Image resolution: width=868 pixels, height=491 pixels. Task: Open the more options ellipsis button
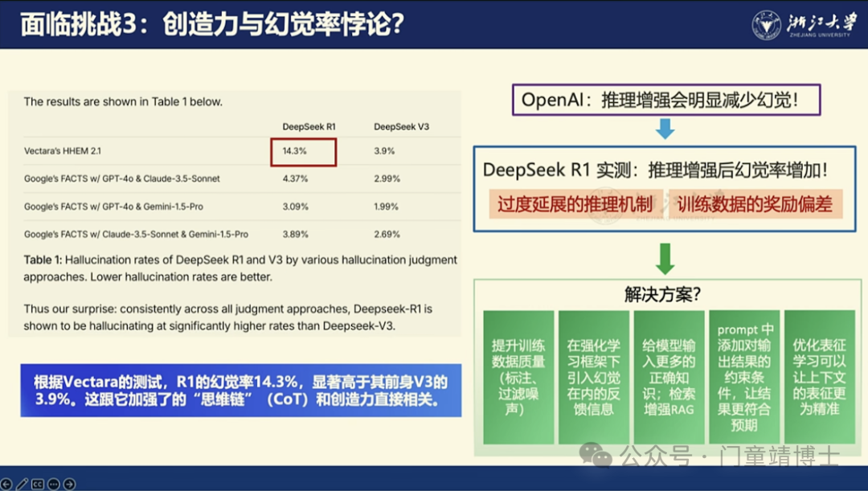coord(54,485)
